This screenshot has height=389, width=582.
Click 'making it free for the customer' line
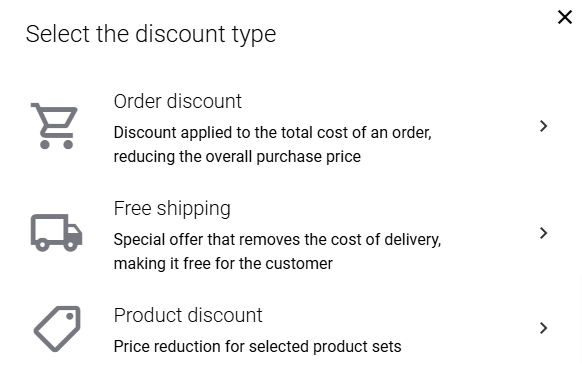[x=223, y=264]
